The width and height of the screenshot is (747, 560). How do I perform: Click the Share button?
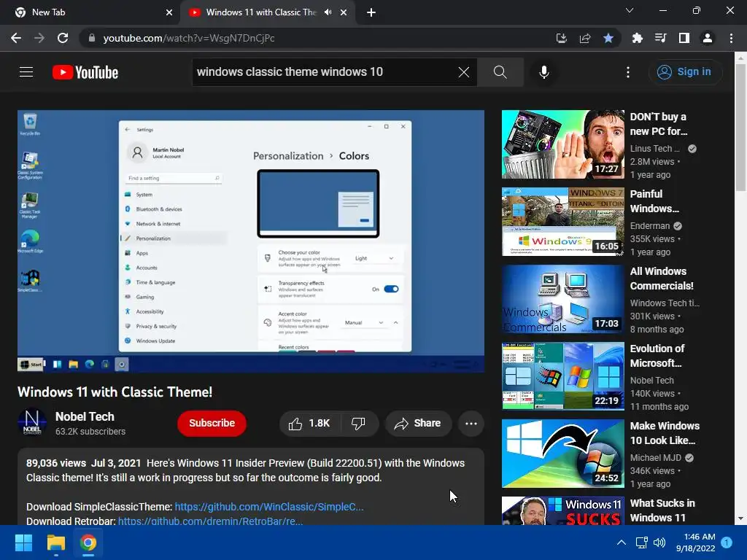coord(418,424)
